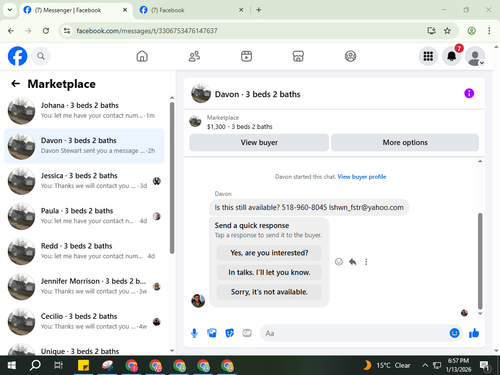Open the emoji picker in message box
The width and height of the screenshot is (500, 375).
pyautogui.click(x=454, y=333)
